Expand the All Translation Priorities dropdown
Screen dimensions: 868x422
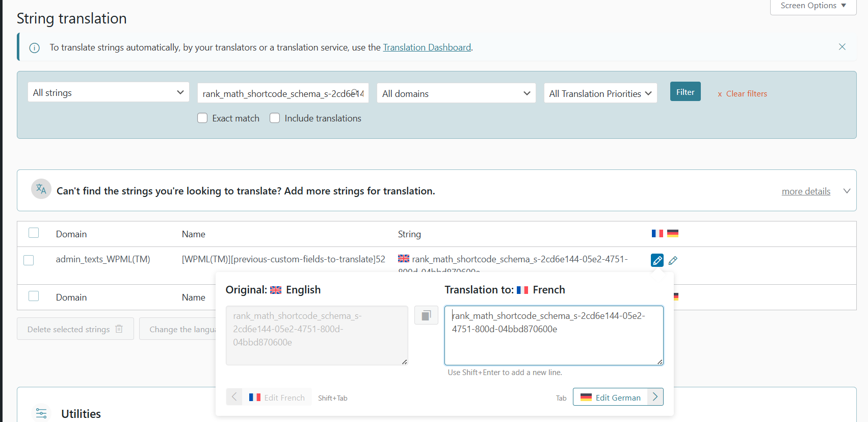point(600,93)
